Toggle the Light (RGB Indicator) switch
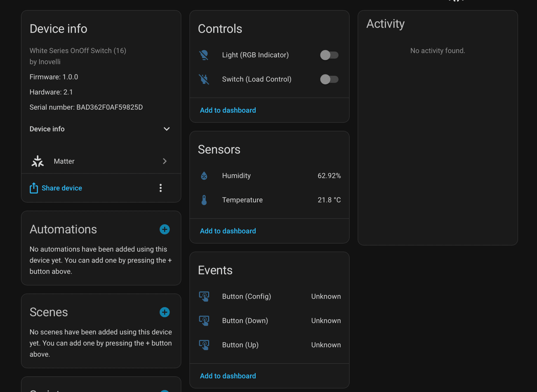 coord(329,55)
